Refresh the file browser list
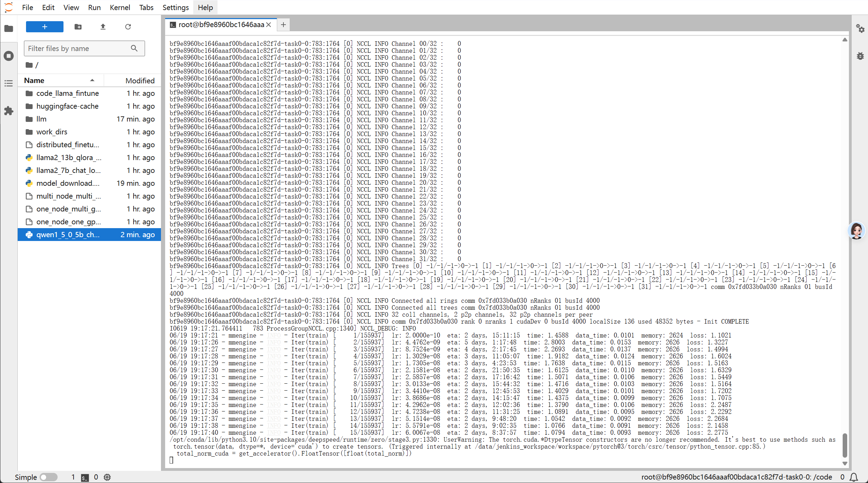The height and width of the screenshot is (483, 868). click(x=128, y=27)
